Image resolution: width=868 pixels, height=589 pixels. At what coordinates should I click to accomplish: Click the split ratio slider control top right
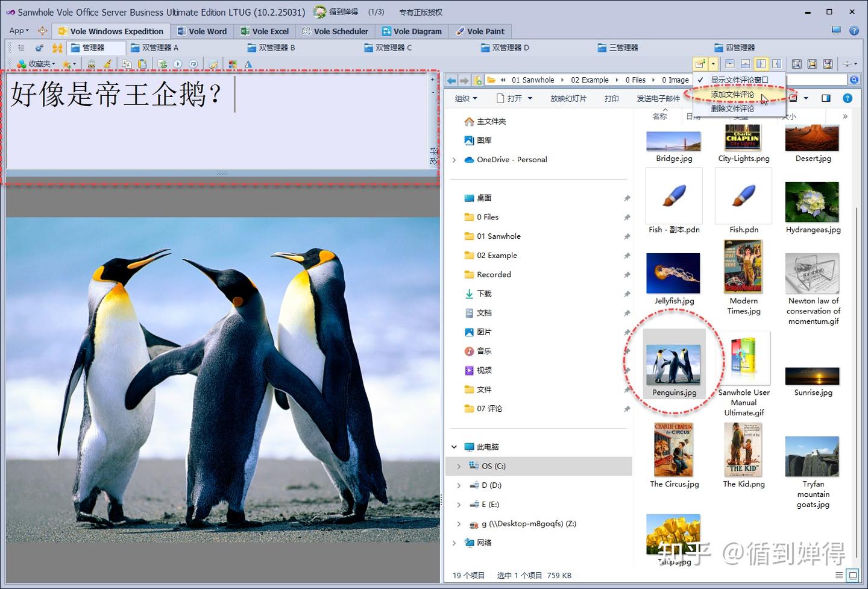point(848,63)
